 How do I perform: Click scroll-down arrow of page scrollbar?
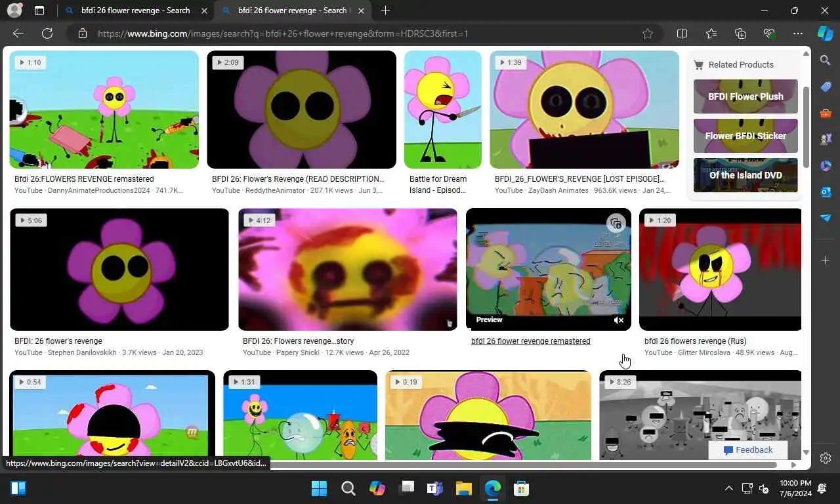(806, 453)
